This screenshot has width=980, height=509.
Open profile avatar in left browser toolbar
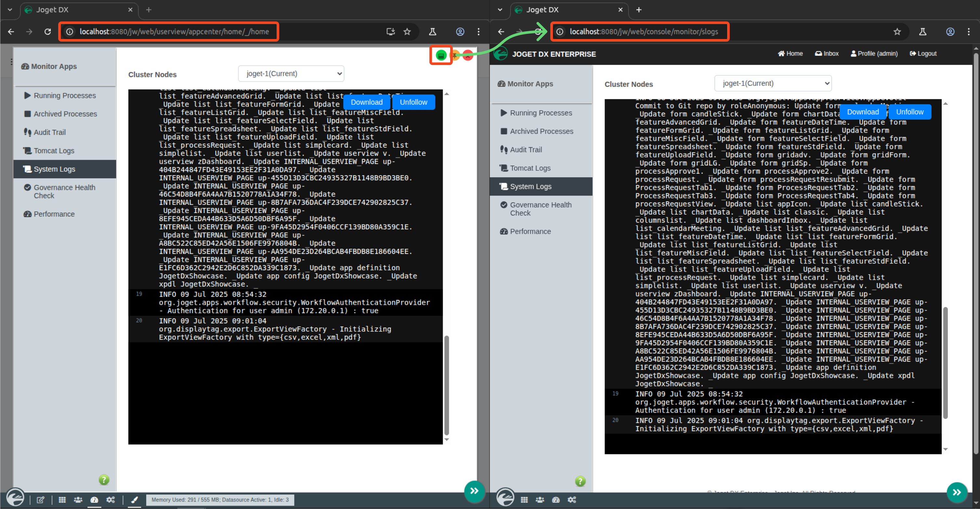point(460,32)
